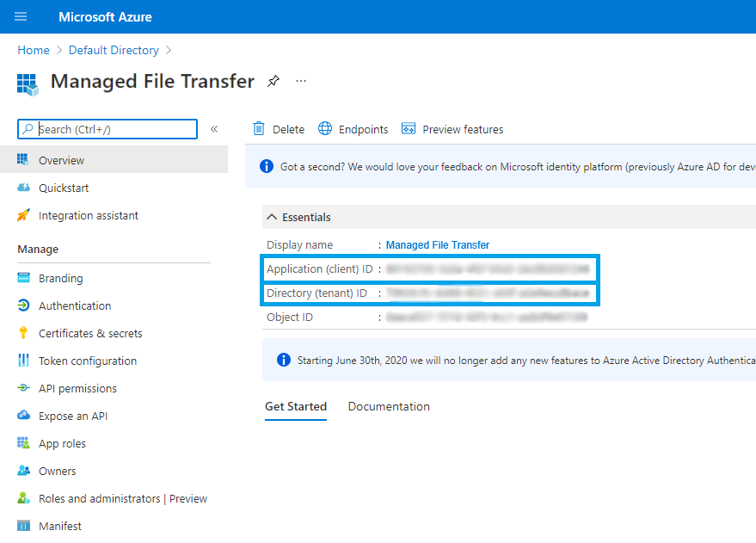This screenshot has width=756, height=543.
Task: Click the Managed File Transfer page heading
Action: point(152,81)
